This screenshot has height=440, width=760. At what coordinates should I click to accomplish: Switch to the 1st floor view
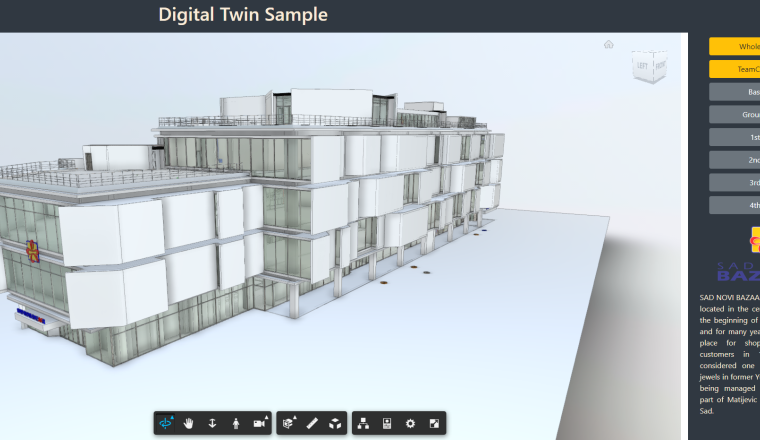pos(734,137)
